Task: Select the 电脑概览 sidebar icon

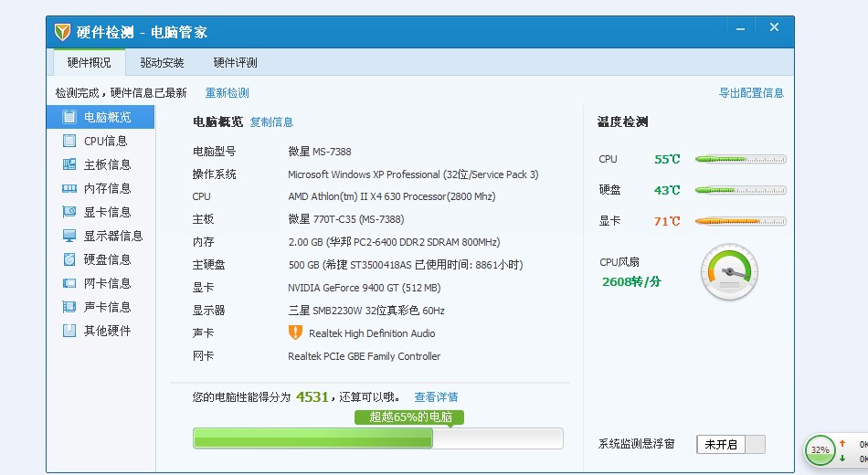Action: point(69,117)
